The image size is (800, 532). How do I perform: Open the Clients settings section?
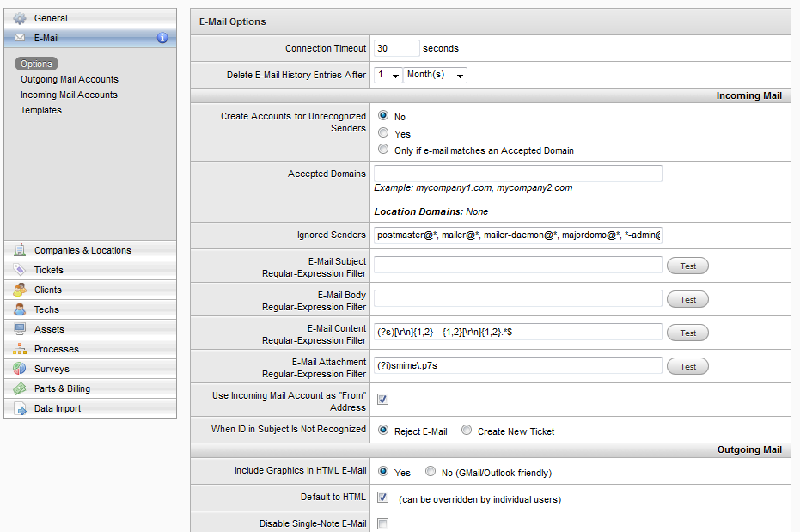click(x=90, y=290)
